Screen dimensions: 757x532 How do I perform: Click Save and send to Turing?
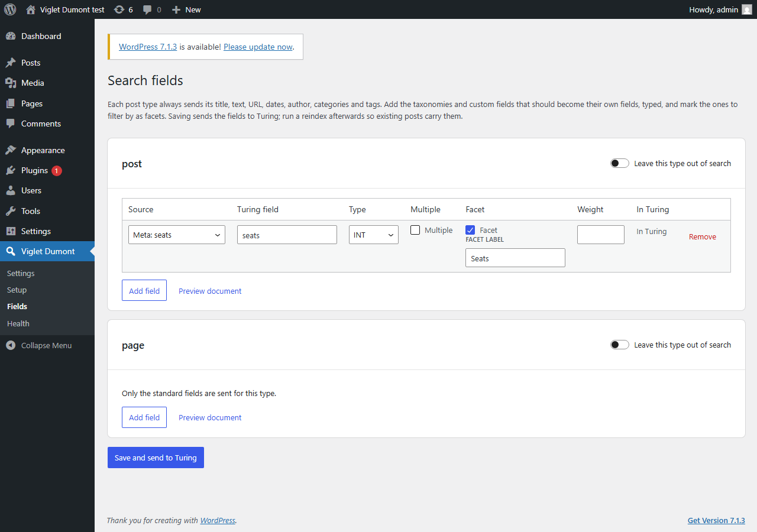156,458
